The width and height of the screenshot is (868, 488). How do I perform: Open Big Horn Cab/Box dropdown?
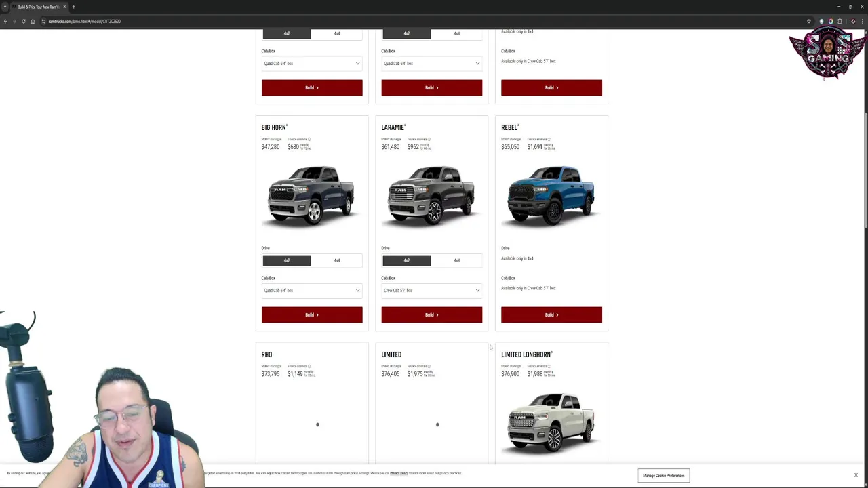pos(312,290)
